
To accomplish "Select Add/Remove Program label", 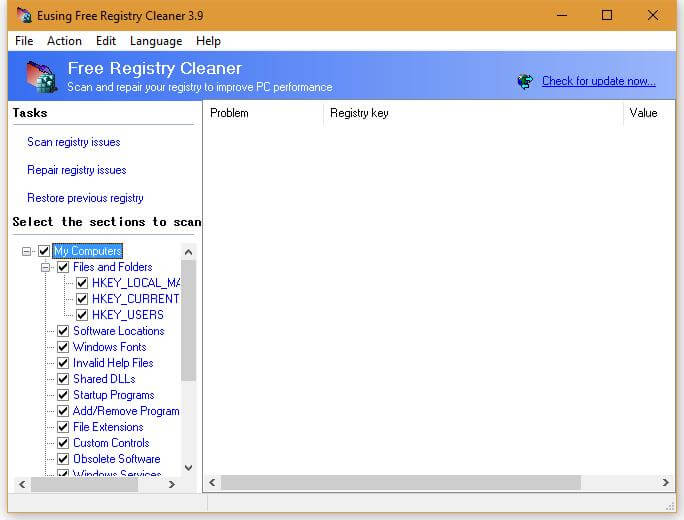I will pyautogui.click(x=126, y=411).
